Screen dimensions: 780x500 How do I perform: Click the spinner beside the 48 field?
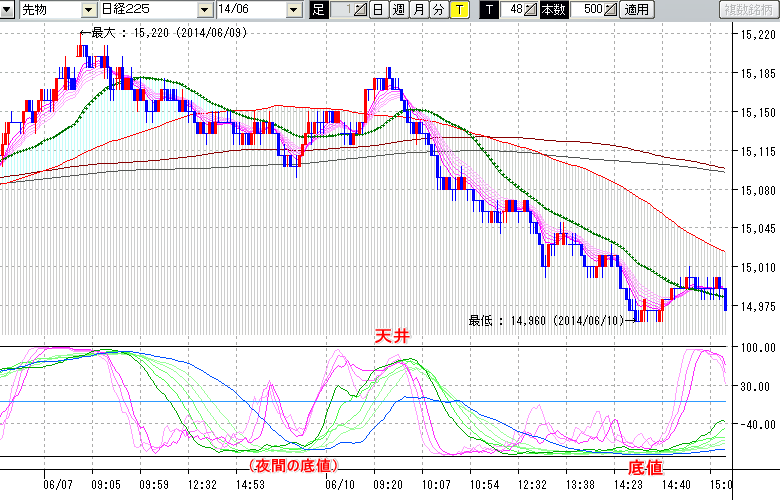[531, 10]
